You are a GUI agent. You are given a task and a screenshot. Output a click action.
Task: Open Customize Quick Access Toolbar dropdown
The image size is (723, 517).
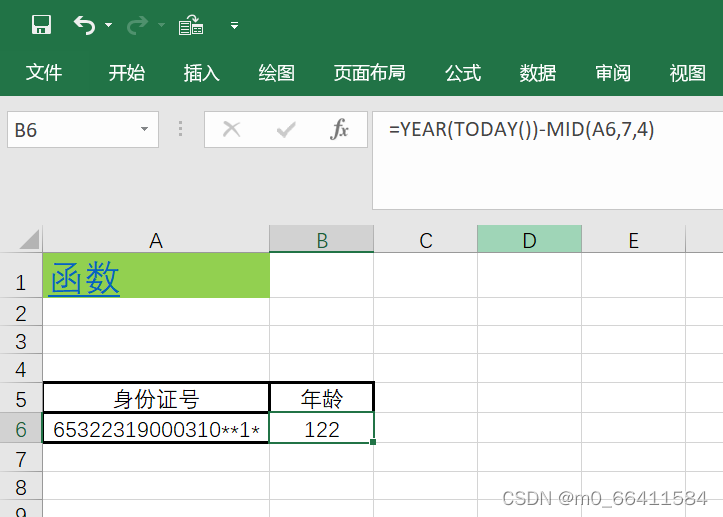pos(234,25)
